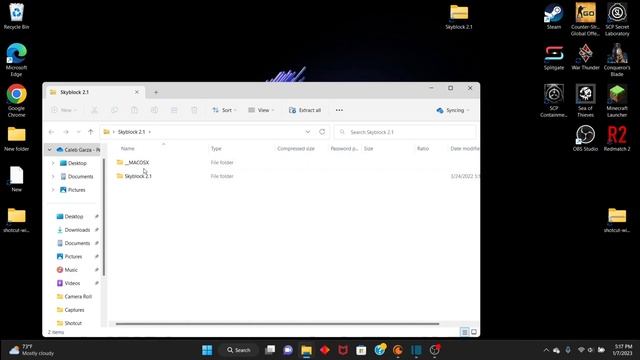Launch Steam from the desktop
This screenshot has height=360, width=640.
553,16
